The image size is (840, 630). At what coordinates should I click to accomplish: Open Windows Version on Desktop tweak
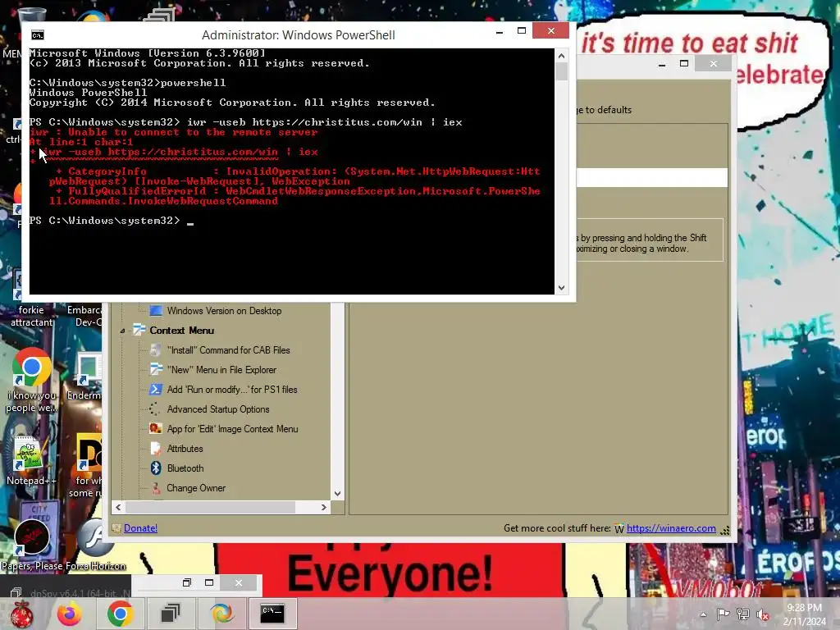pos(224,311)
